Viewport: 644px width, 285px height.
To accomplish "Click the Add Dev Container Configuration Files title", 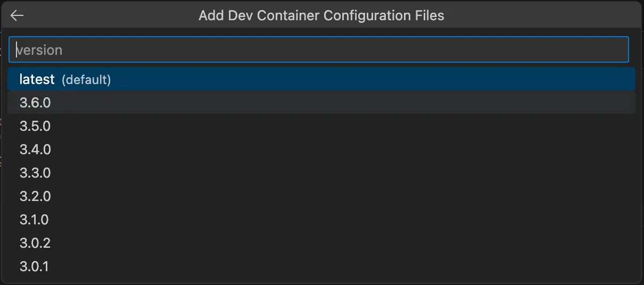I will 321,15.
